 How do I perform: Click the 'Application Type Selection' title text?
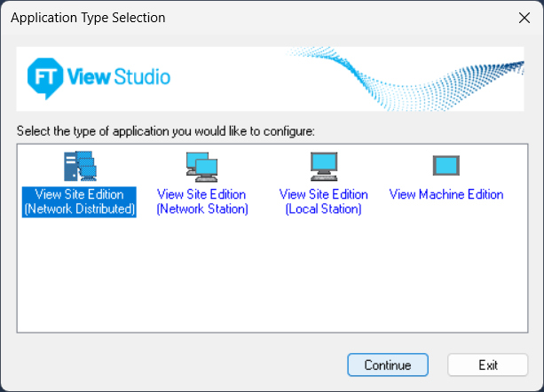[88, 18]
